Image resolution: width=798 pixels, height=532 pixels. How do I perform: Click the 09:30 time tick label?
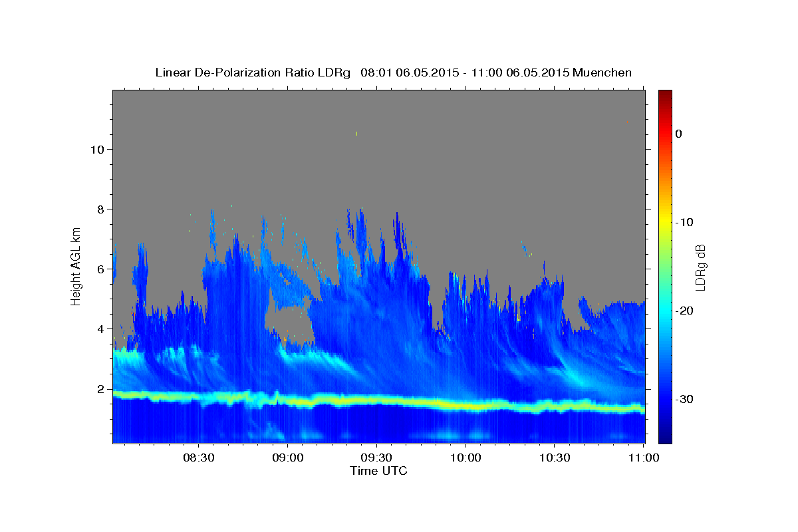pyautogui.click(x=376, y=458)
